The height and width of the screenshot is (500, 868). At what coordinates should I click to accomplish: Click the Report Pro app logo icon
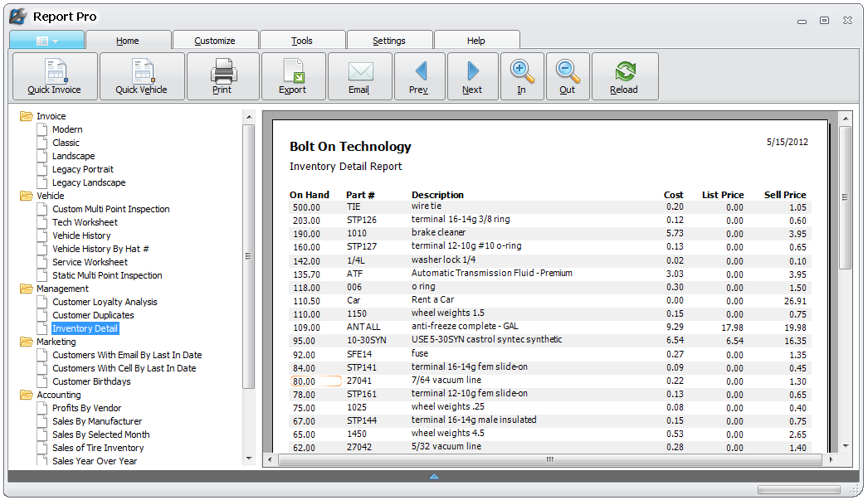pyautogui.click(x=17, y=16)
